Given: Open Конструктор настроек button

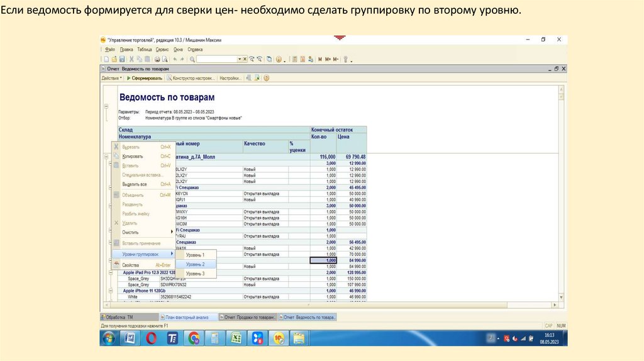Looking at the screenshot, I should [x=192, y=79].
